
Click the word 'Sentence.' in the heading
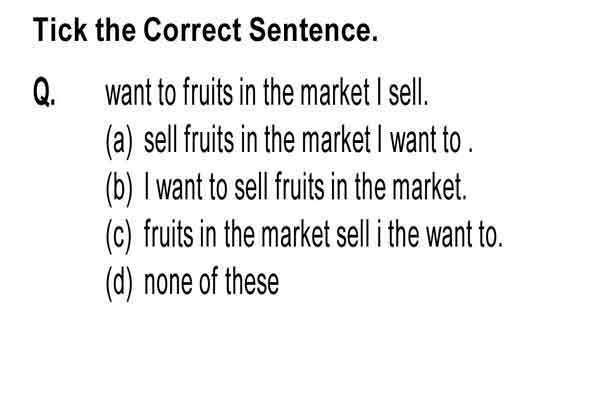pyautogui.click(x=313, y=30)
